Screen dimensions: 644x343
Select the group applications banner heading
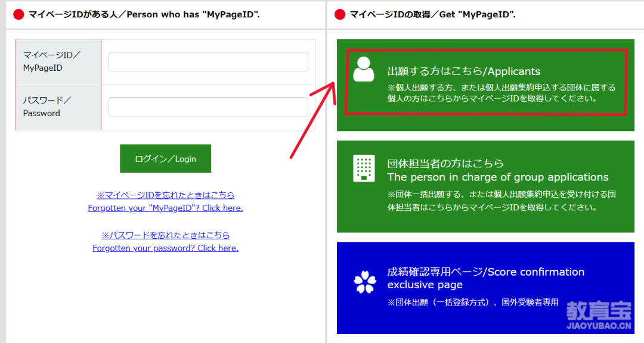click(x=498, y=170)
